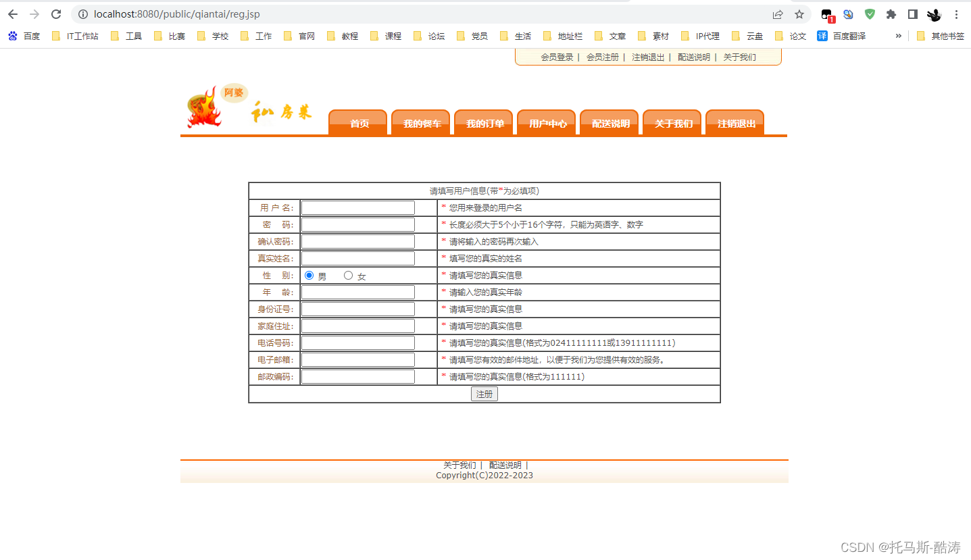This screenshot has height=560, width=971.
Task: Open the Extensions puzzle-piece menu
Action: coord(891,14)
